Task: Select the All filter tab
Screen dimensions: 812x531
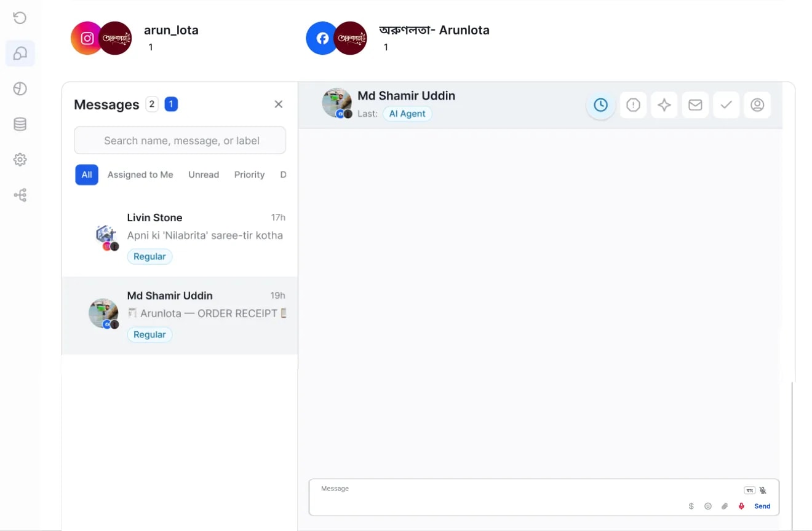Action: 87,175
